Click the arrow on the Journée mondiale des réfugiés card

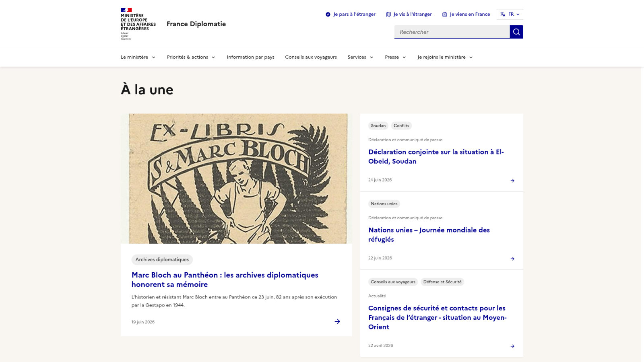(x=512, y=259)
